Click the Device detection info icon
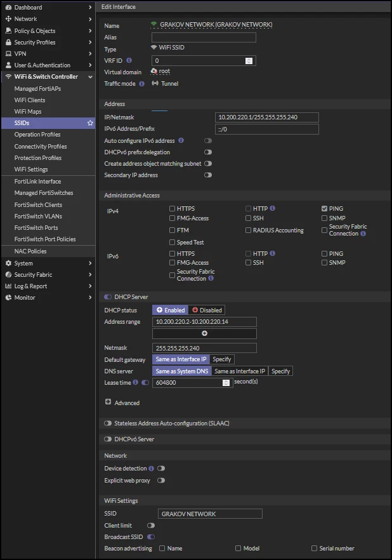 point(151,468)
